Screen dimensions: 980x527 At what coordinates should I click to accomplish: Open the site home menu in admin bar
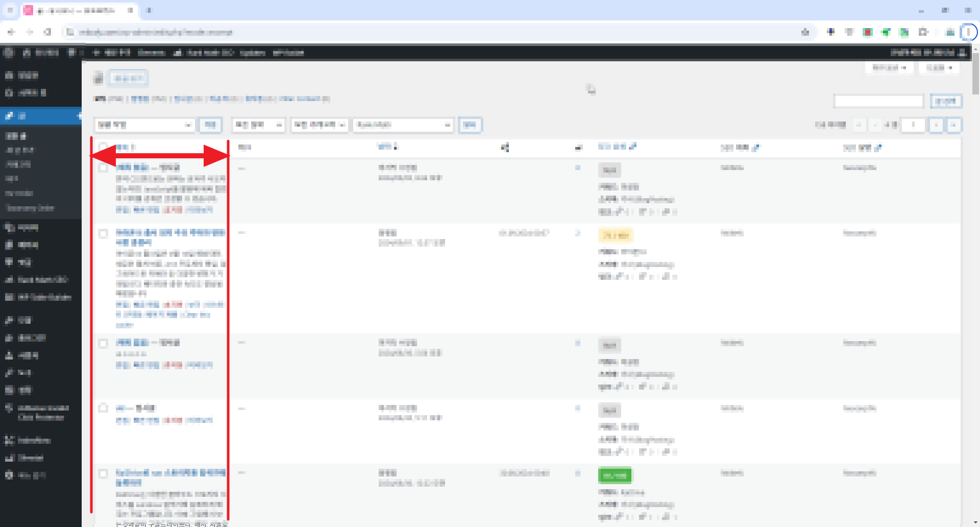point(41,52)
